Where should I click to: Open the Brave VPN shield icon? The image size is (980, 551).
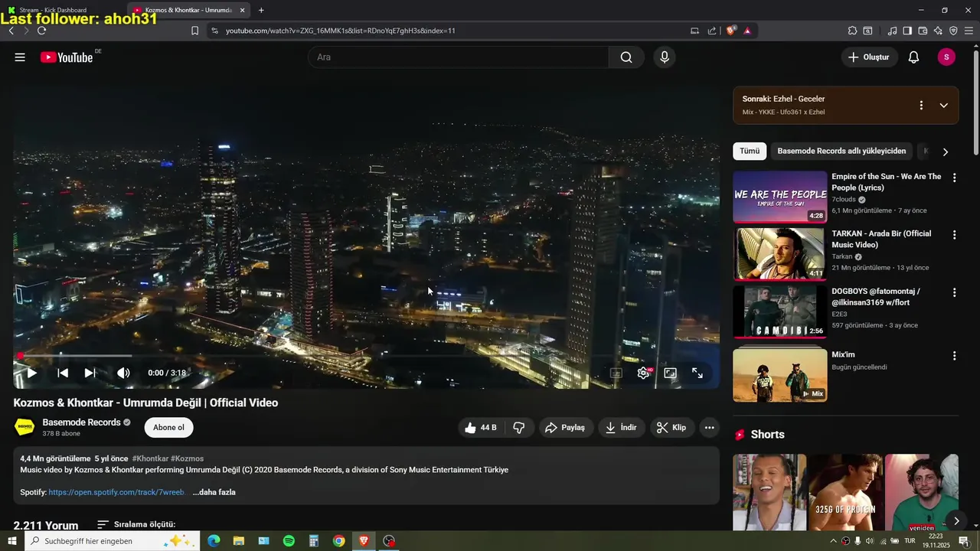tap(953, 31)
